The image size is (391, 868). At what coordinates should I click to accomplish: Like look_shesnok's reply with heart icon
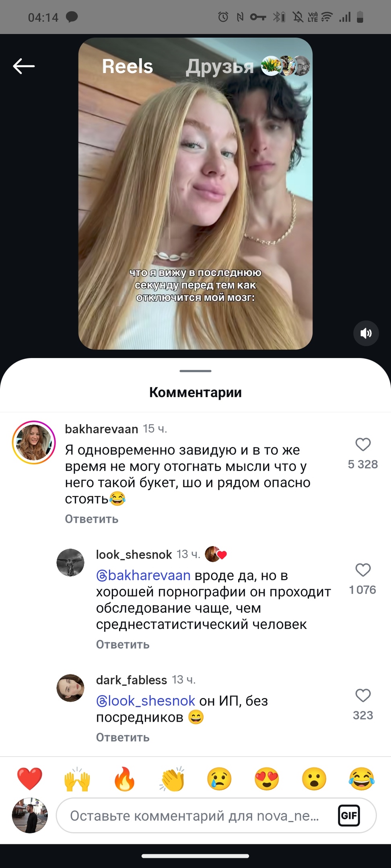pyautogui.click(x=363, y=570)
